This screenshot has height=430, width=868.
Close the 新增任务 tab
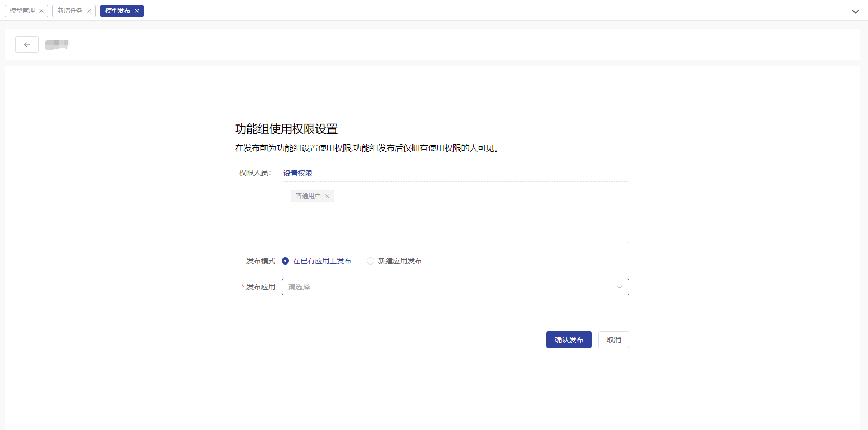point(89,11)
